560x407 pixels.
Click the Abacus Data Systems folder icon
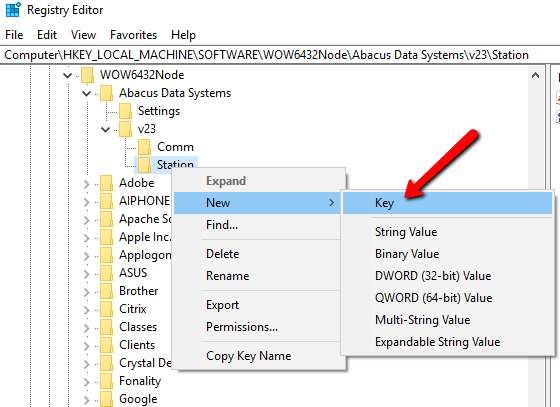pyautogui.click(x=106, y=93)
